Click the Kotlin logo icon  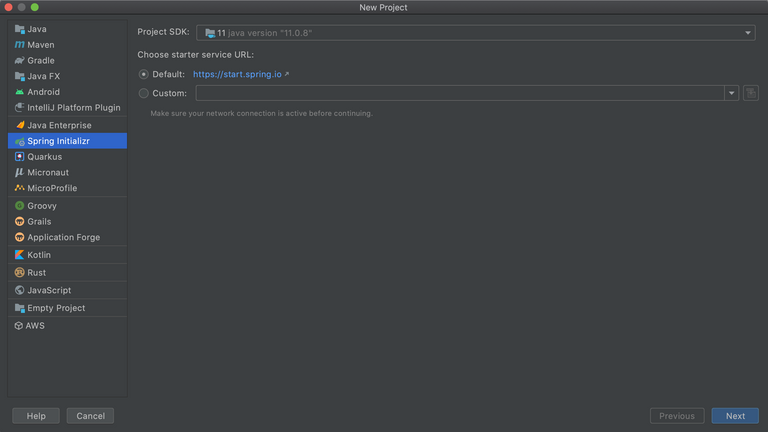(20, 255)
